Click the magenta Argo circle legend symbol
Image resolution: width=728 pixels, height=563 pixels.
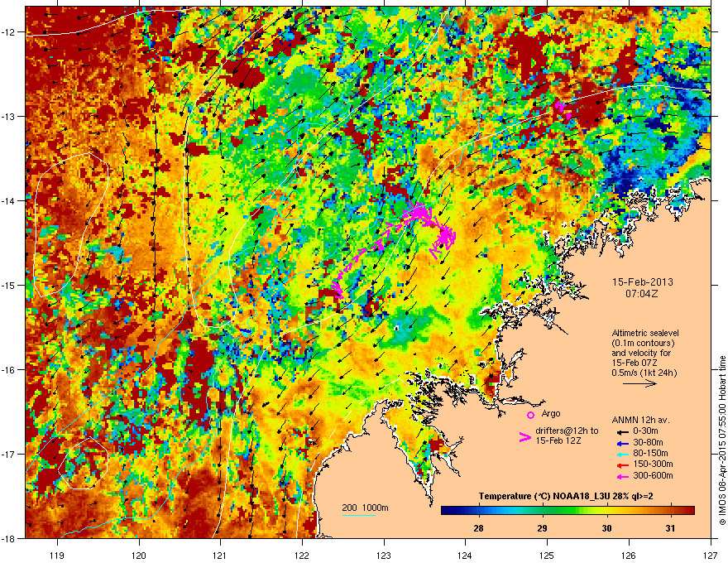click(x=530, y=415)
